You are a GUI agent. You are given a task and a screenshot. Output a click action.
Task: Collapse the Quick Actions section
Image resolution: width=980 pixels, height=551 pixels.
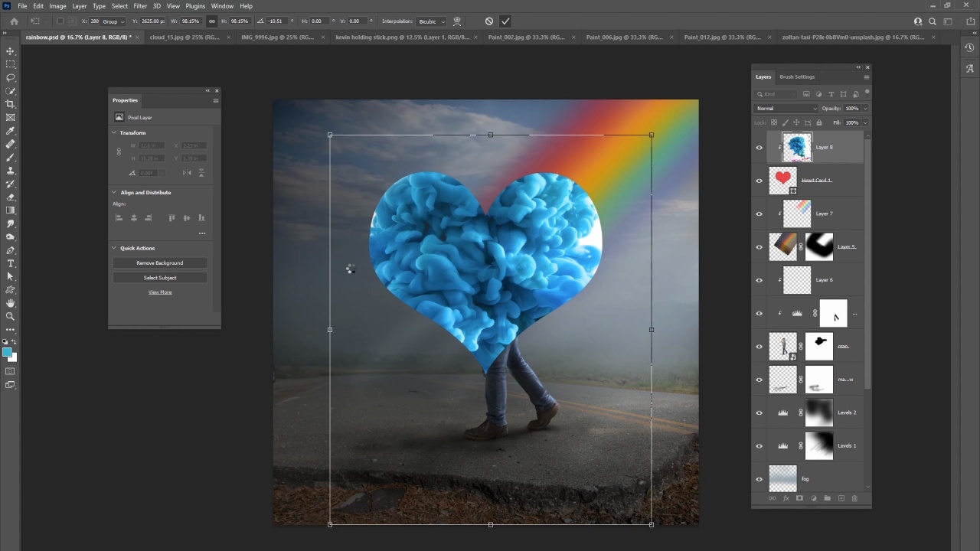114,248
